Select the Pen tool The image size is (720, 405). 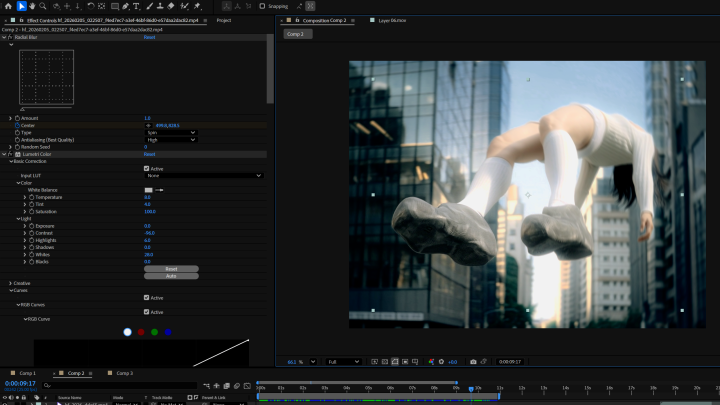[125, 6]
